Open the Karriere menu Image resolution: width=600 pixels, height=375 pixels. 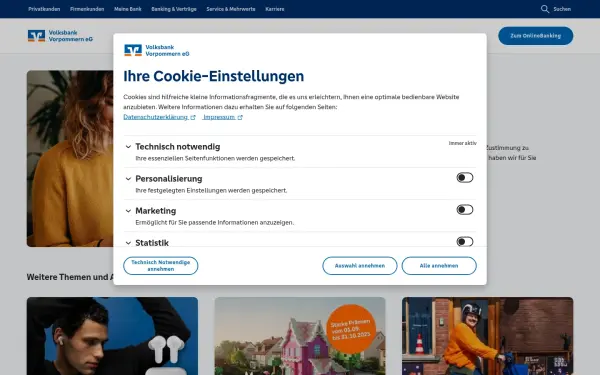pos(275,9)
